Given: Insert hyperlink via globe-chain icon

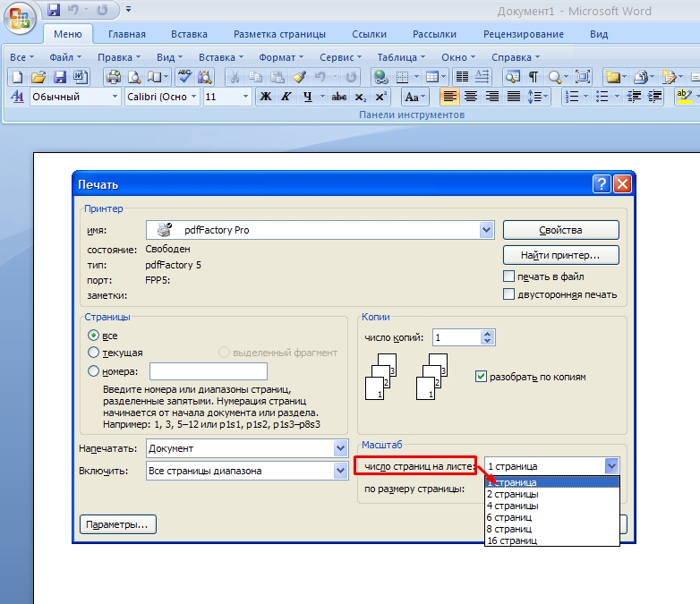Looking at the screenshot, I should [380, 77].
